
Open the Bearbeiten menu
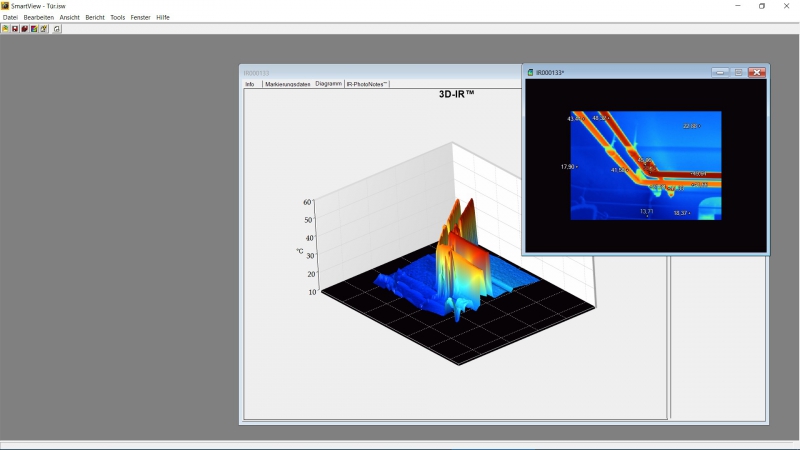pyautogui.click(x=39, y=17)
